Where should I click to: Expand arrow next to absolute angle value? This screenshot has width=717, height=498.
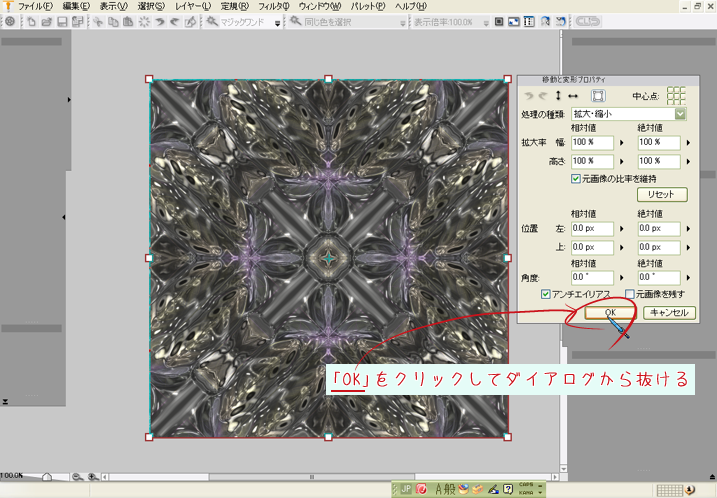coord(690,276)
